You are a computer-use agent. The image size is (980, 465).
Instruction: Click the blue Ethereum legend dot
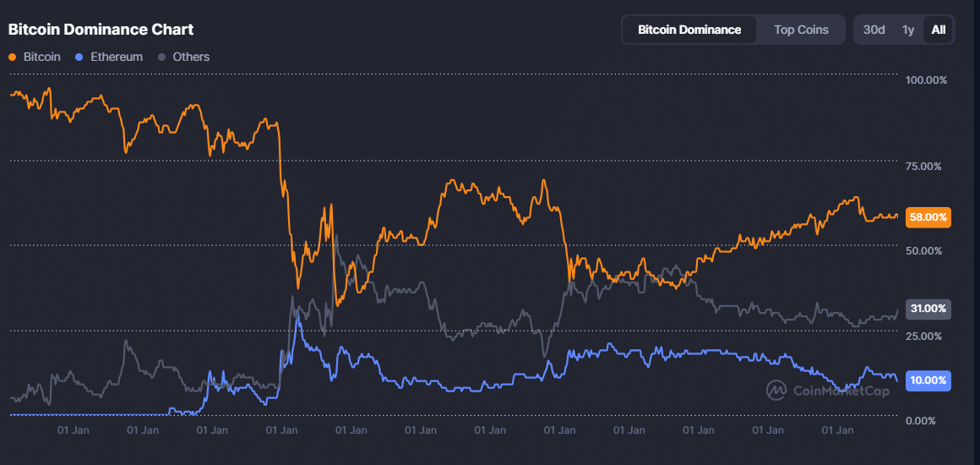click(x=79, y=57)
